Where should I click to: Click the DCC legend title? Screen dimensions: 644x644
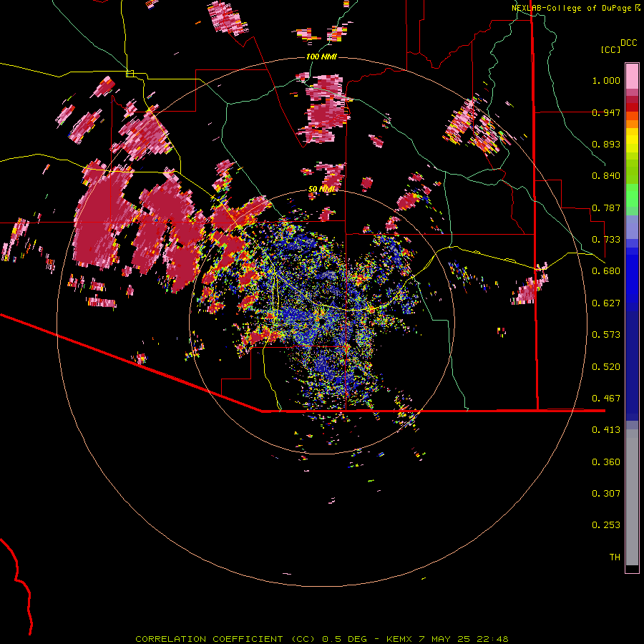628,43
